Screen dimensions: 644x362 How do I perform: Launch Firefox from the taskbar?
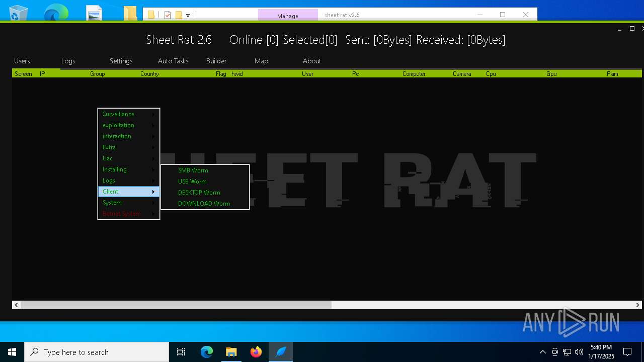tap(256, 352)
